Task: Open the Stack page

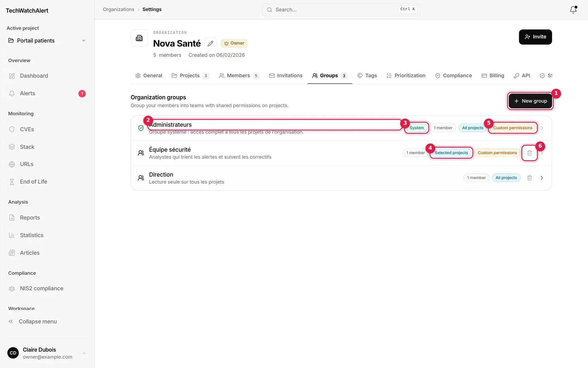Action: (x=47, y=147)
